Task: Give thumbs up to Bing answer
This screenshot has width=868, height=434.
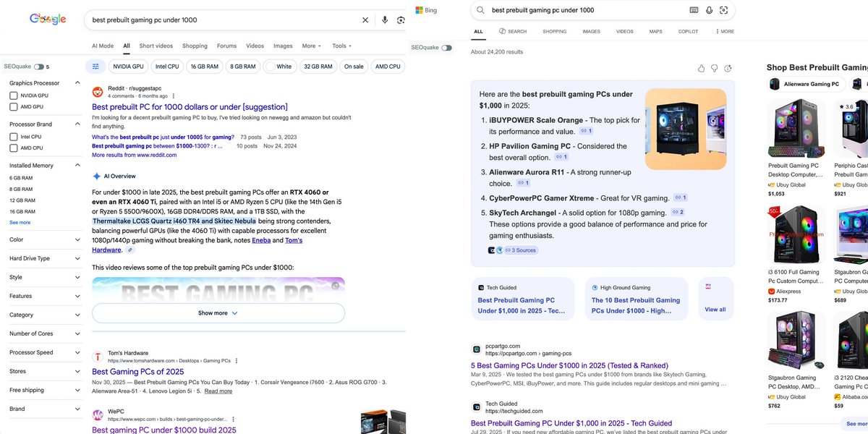Action: pyautogui.click(x=701, y=68)
